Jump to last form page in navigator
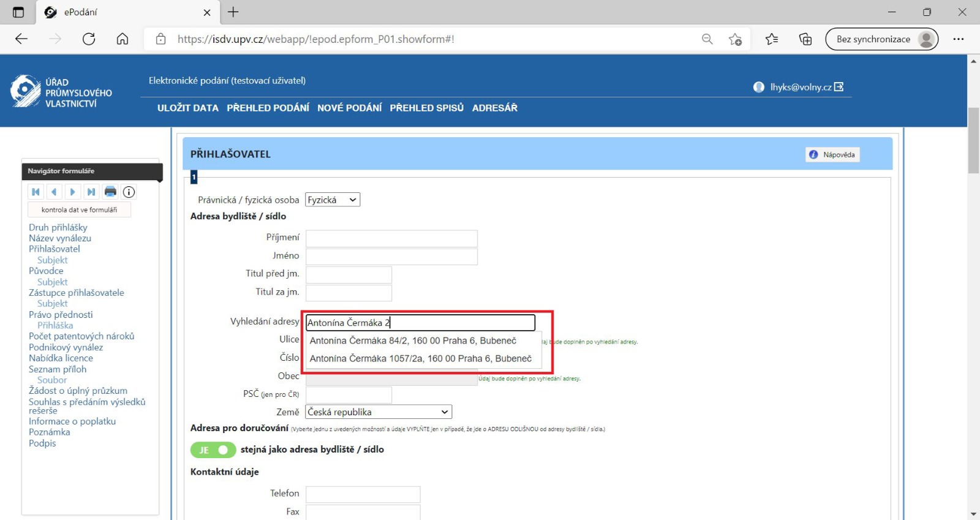The width and height of the screenshot is (980, 520). (x=91, y=192)
